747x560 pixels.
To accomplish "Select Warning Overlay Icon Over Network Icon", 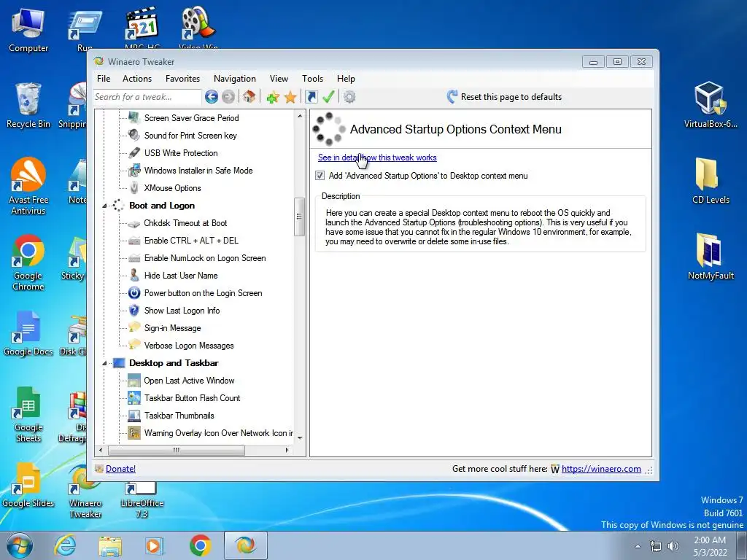I will pyautogui.click(x=219, y=433).
